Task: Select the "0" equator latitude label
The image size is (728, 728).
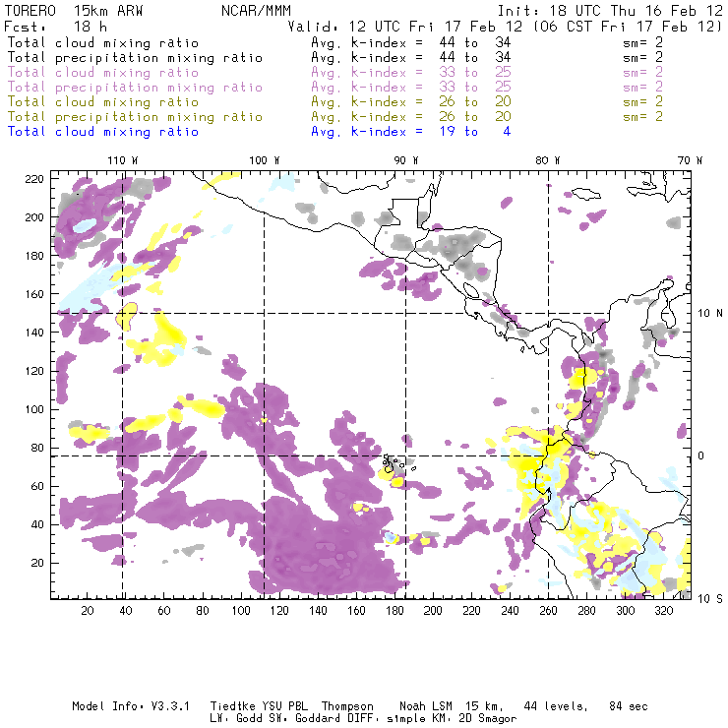Action: tap(701, 455)
